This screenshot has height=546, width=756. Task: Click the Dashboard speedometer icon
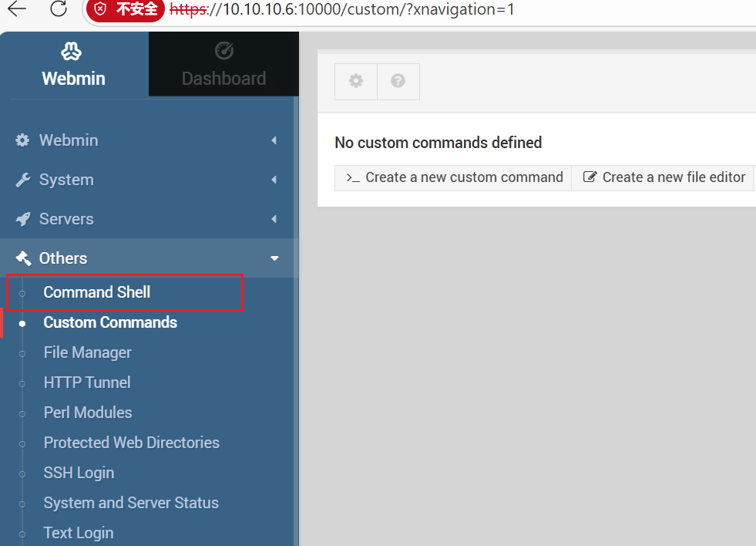click(224, 51)
